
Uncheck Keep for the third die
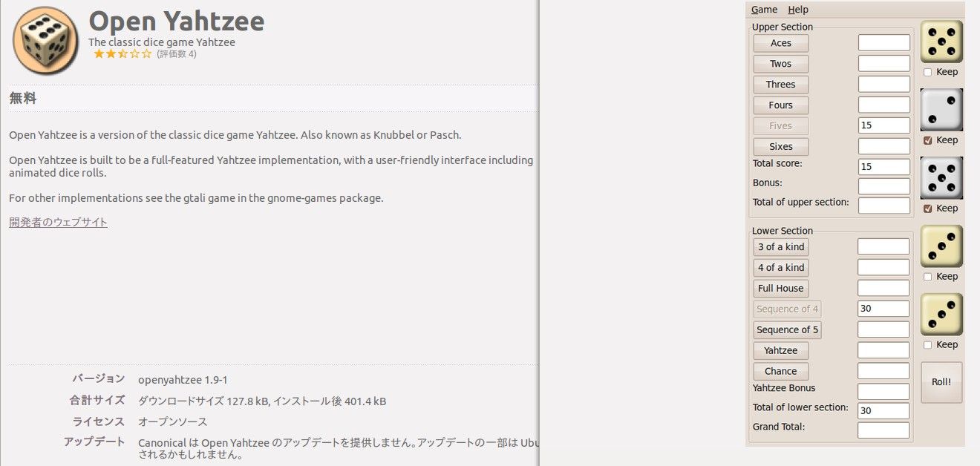928,209
